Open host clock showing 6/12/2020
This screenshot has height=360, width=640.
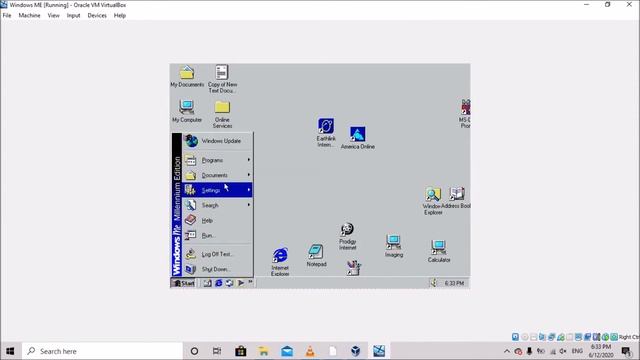601,351
